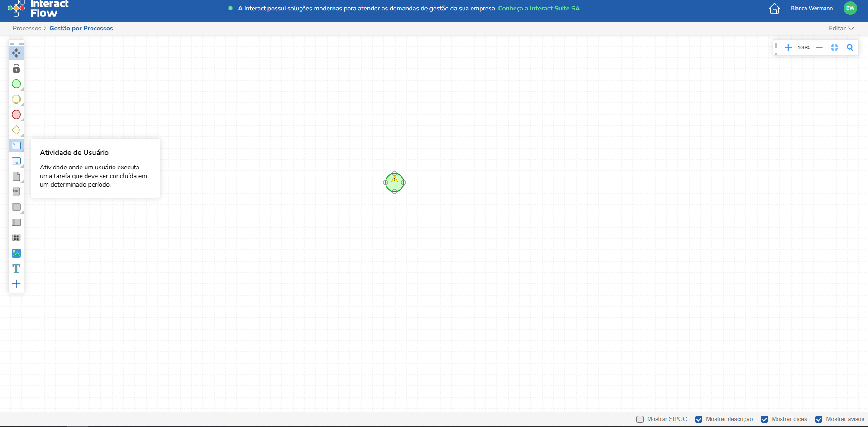
Task: Go to home via house icon
Action: 774,8
